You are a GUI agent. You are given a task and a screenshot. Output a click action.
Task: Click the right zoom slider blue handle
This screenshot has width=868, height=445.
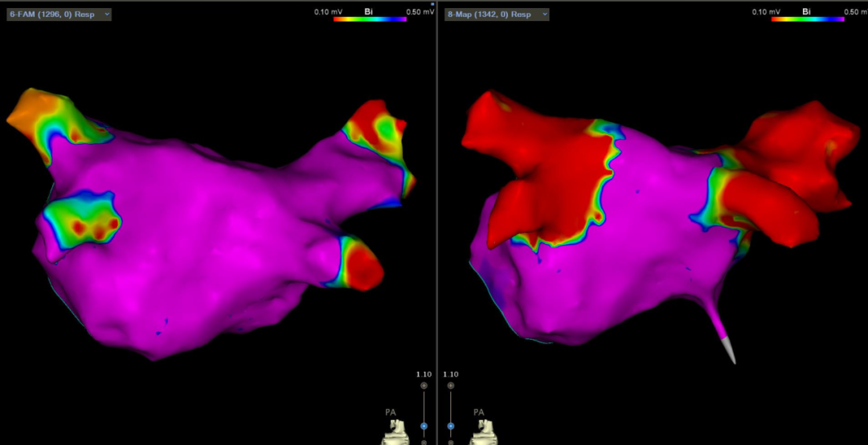451,426
